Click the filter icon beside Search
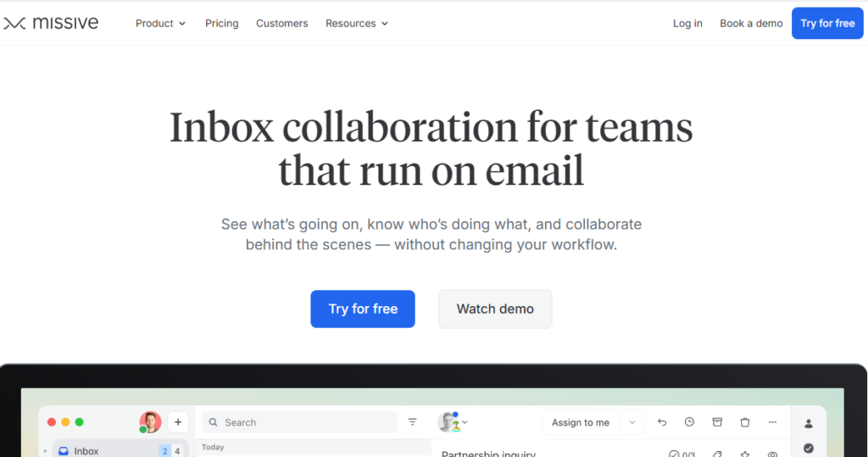Viewport: 868px width, 457px height. pyautogui.click(x=413, y=422)
